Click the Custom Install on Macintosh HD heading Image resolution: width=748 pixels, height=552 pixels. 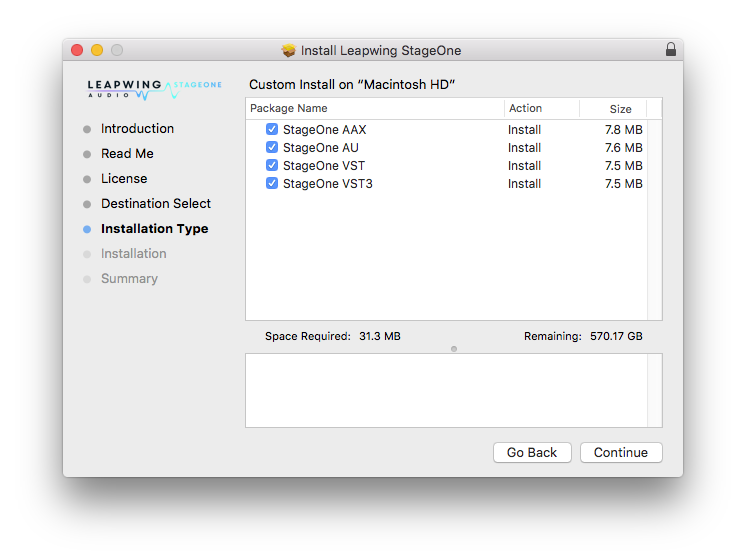click(x=352, y=84)
